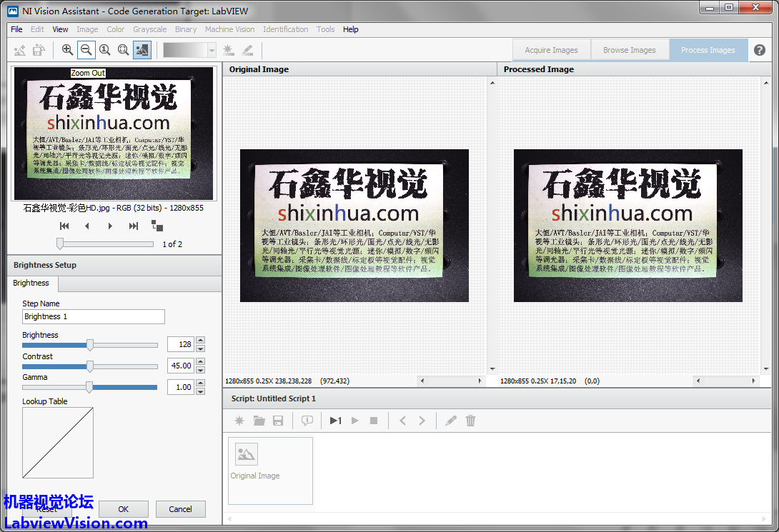The height and width of the screenshot is (532, 779).
Task: Open the File menu
Action: (16, 29)
